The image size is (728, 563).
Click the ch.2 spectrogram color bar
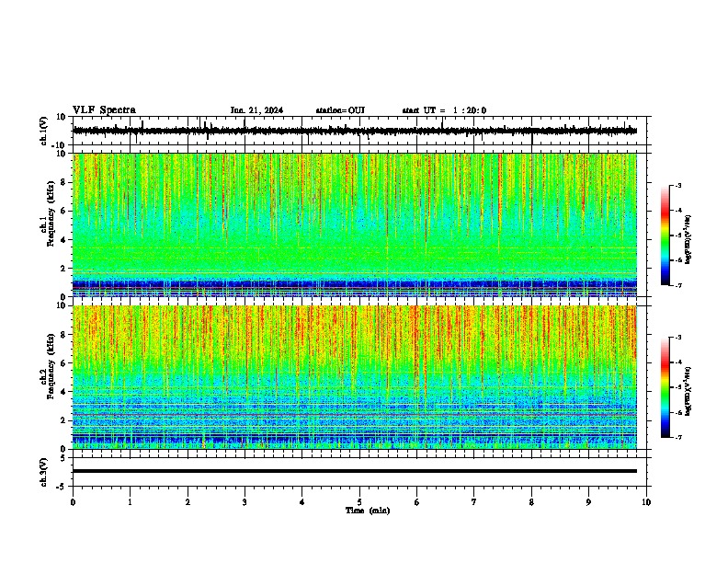(665, 387)
